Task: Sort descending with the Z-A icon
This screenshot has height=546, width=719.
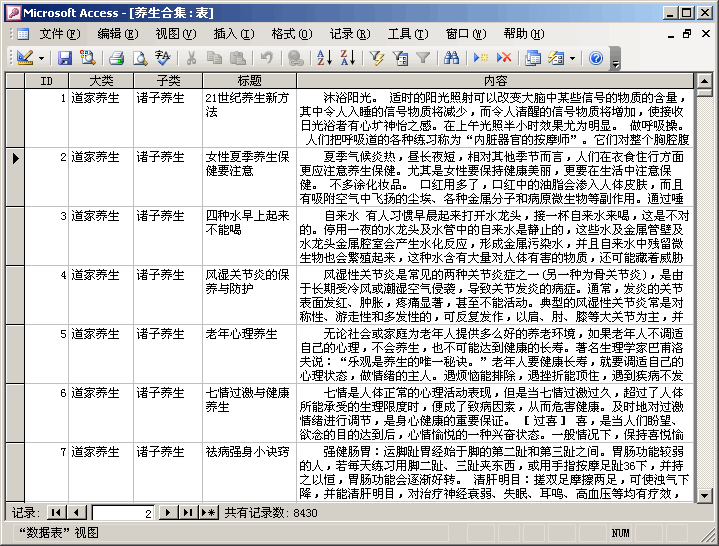Action: [348, 58]
